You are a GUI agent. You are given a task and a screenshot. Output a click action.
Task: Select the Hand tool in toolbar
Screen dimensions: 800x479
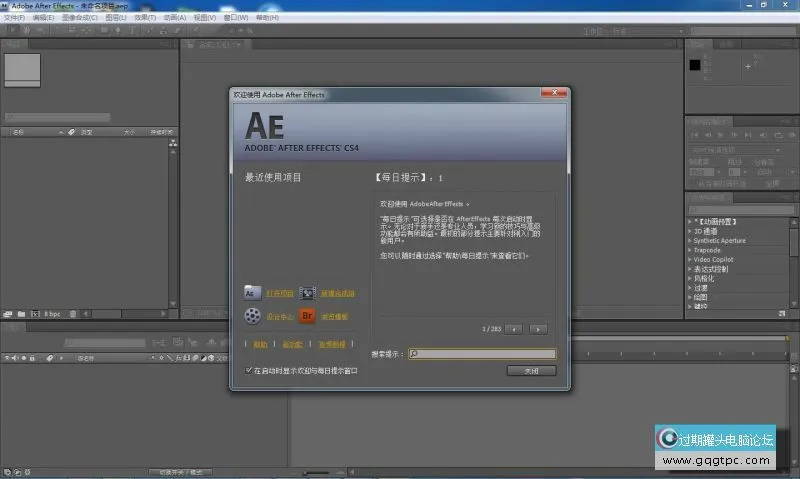[27, 31]
